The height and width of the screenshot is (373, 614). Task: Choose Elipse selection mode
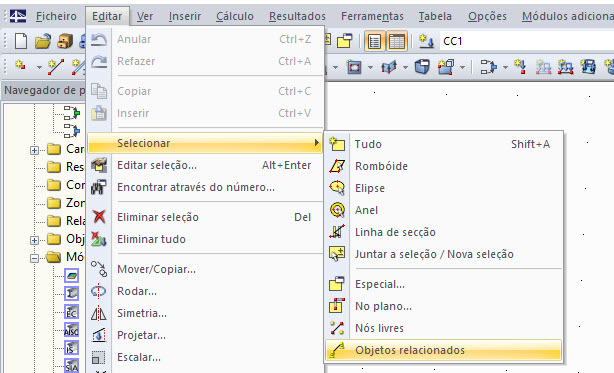pos(444,188)
